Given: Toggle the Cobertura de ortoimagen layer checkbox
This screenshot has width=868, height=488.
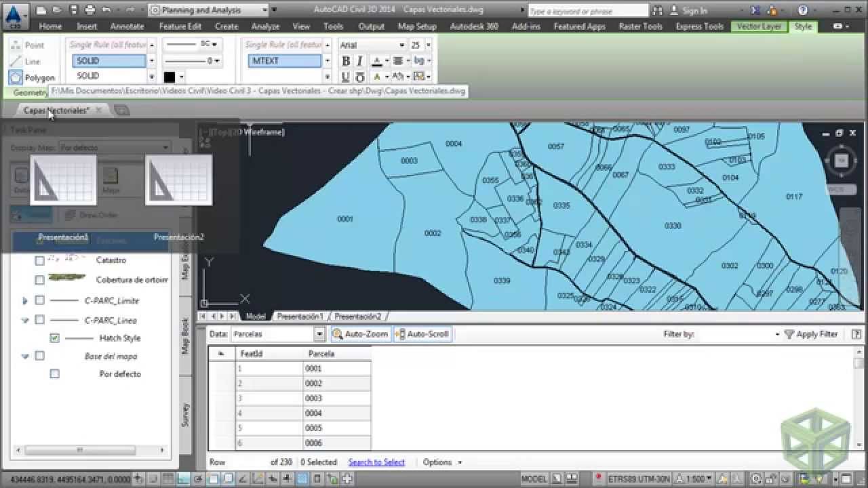Looking at the screenshot, I should [39, 279].
